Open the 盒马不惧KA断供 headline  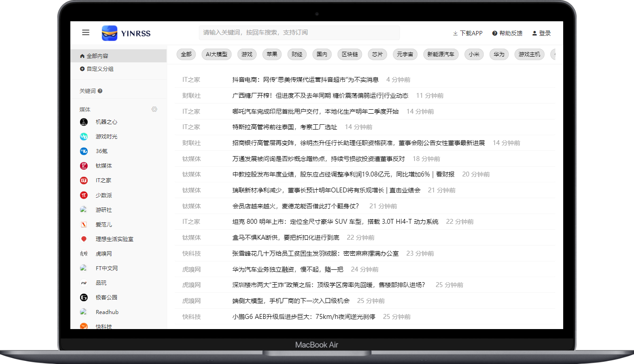pos(286,238)
